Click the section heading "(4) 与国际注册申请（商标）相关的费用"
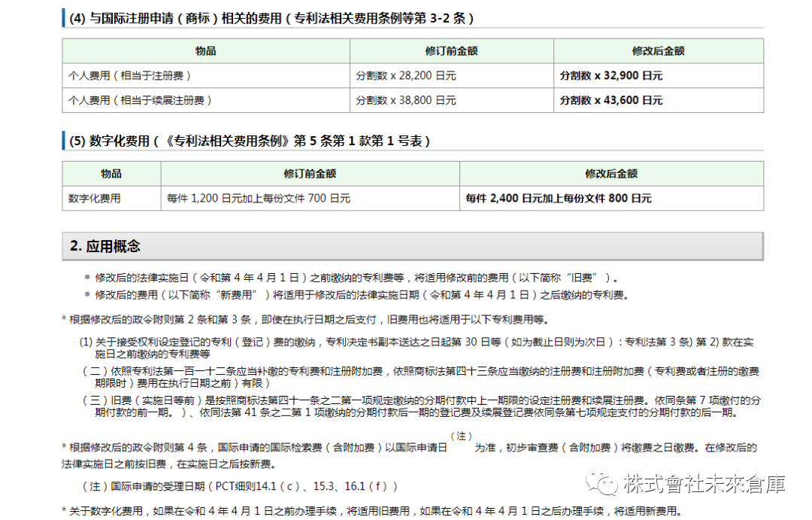Screen dimensions: 812x520 click(x=271, y=18)
